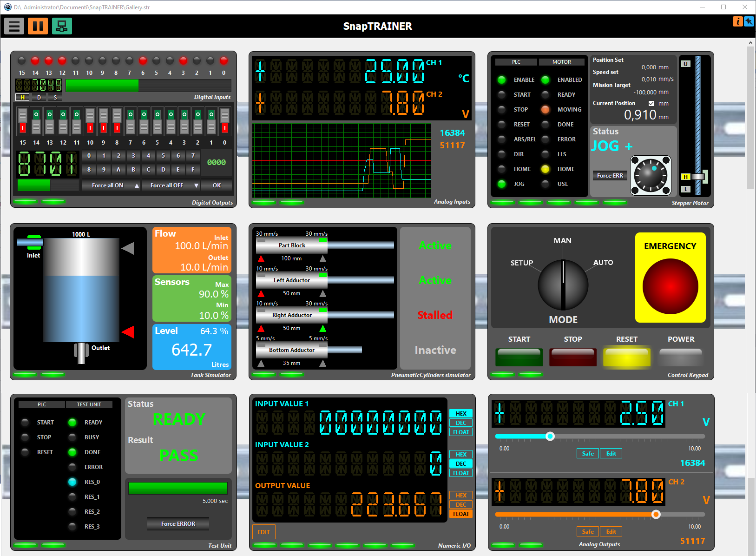Click the stepper motor knob icon
This screenshot has width=756, height=556.
click(651, 176)
